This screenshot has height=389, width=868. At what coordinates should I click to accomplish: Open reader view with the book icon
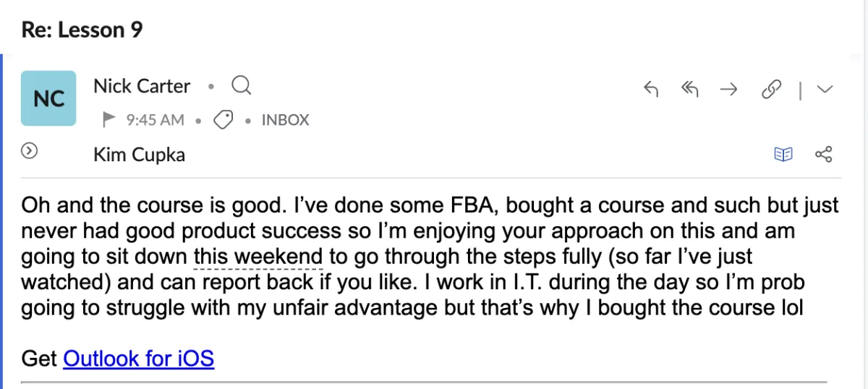pyautogui.click(x=783, y=154)
